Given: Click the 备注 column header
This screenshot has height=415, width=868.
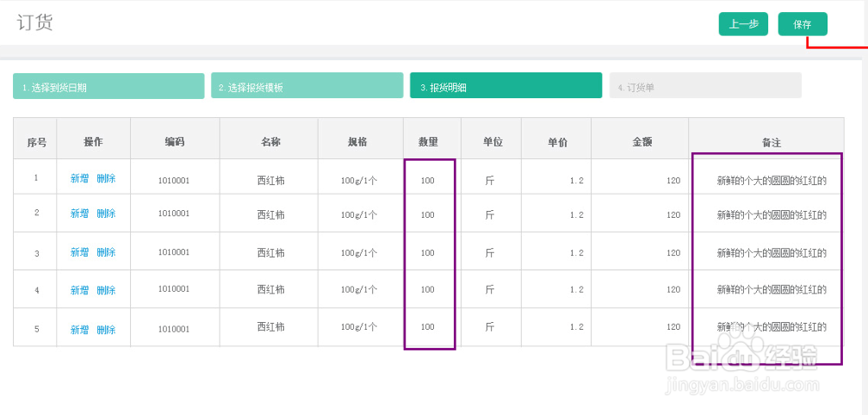Looking at the screenshot, I should tap(766, 142).
